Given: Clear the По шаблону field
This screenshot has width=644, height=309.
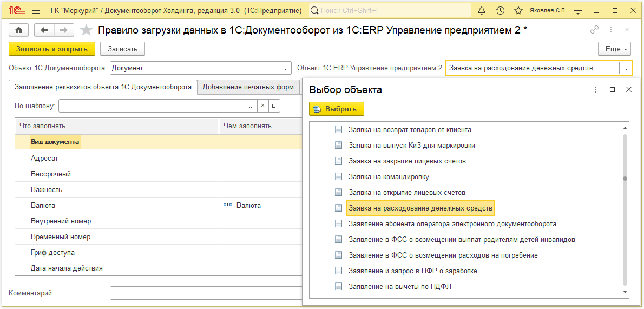Looking at the screenshot, I should click(263, 106).
